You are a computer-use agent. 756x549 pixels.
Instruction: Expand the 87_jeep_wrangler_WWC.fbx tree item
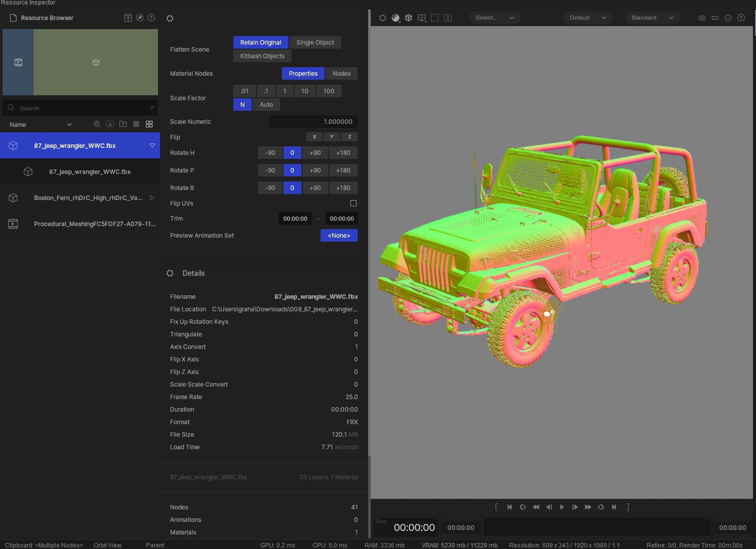[x=152, y=145]
